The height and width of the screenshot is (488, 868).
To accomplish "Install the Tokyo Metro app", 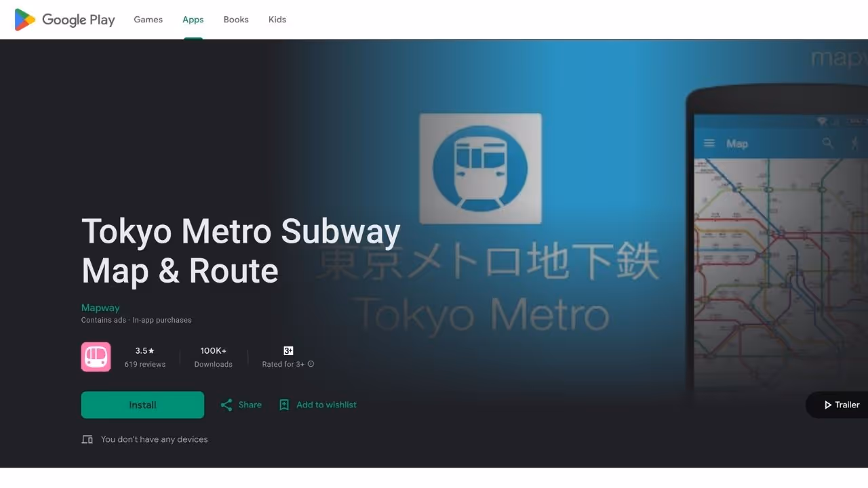I will coord(142,405).
